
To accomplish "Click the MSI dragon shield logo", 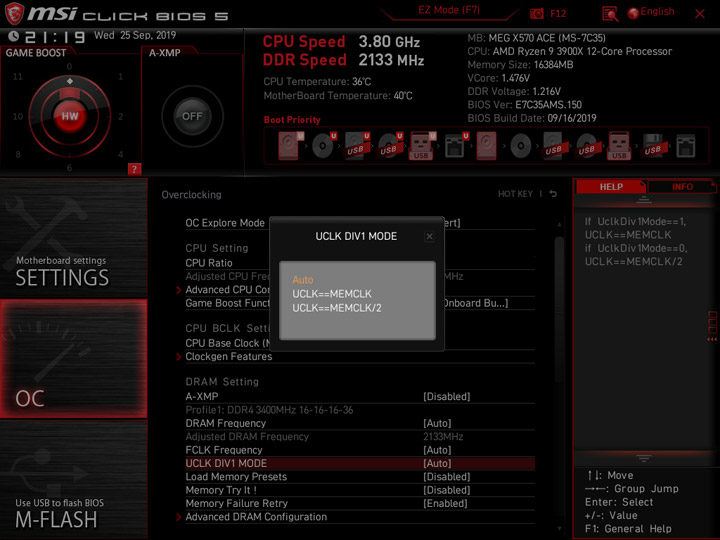I will (14, 14).
